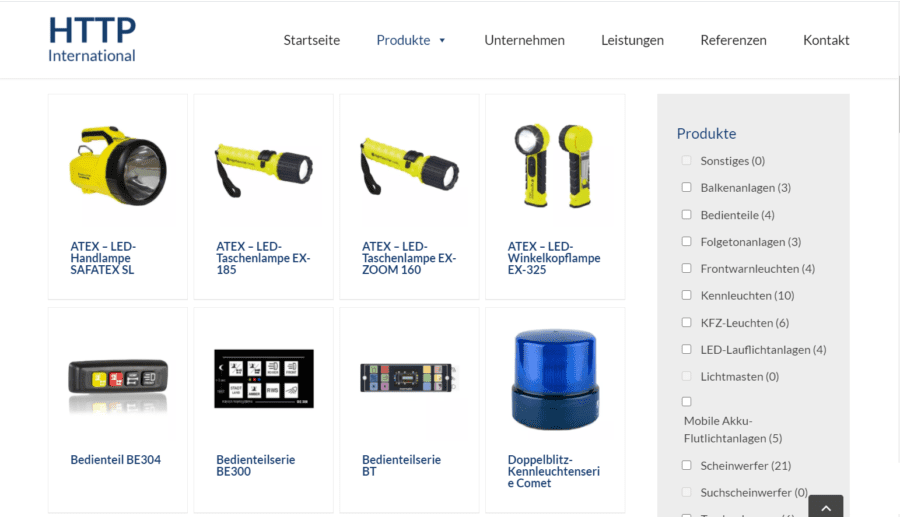Image resolution: width=900 pixels, height=517 pixels.
Task: Open the Doppelblitz Comet blue beacon image
Action: (555, 379)
